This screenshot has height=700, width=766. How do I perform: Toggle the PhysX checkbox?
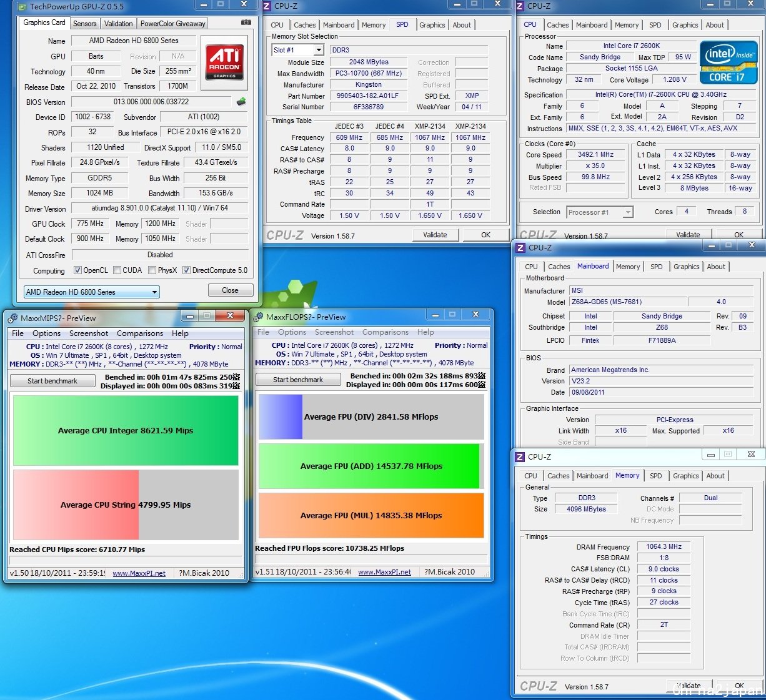click(152, 270)
